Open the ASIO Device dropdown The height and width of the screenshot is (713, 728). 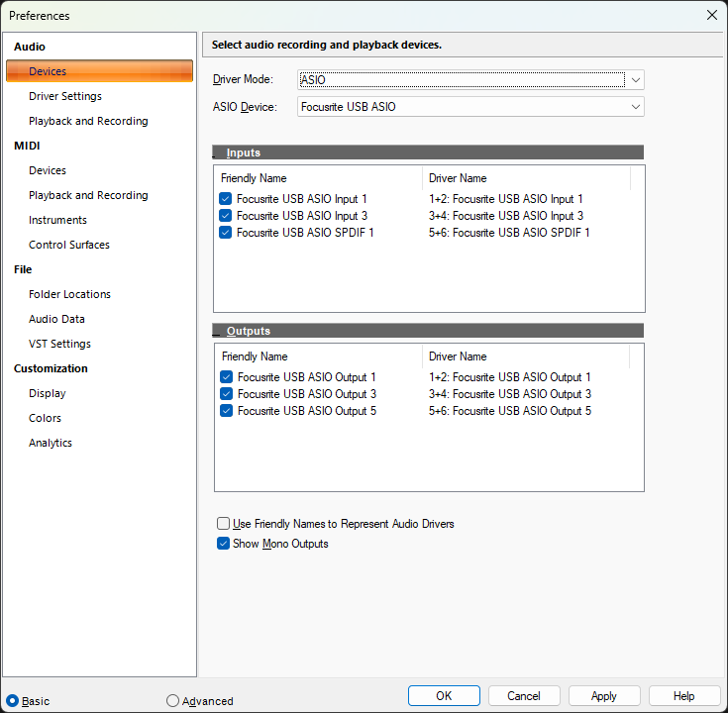point(470,107)
